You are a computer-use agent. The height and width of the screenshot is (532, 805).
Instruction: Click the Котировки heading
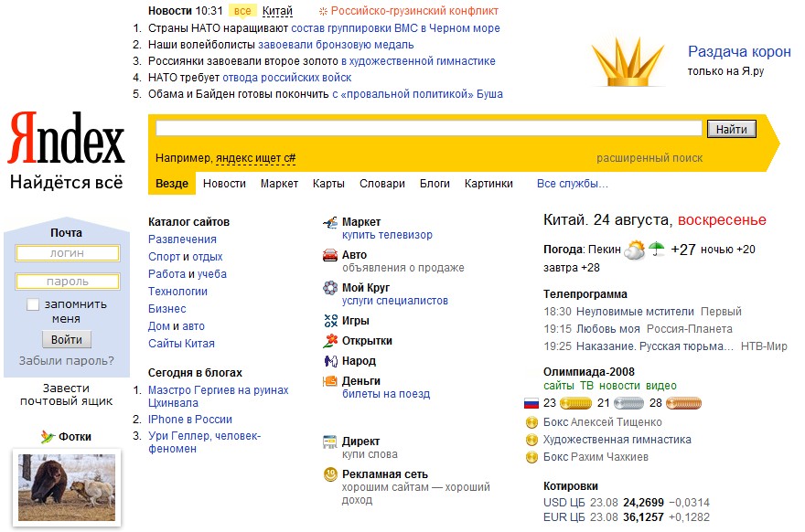coord(571,486)
